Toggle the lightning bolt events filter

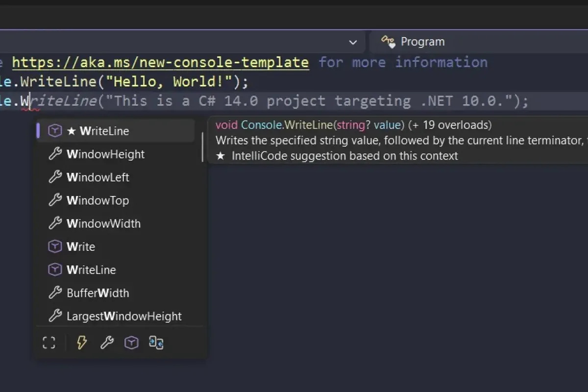(x=82, y=343)
